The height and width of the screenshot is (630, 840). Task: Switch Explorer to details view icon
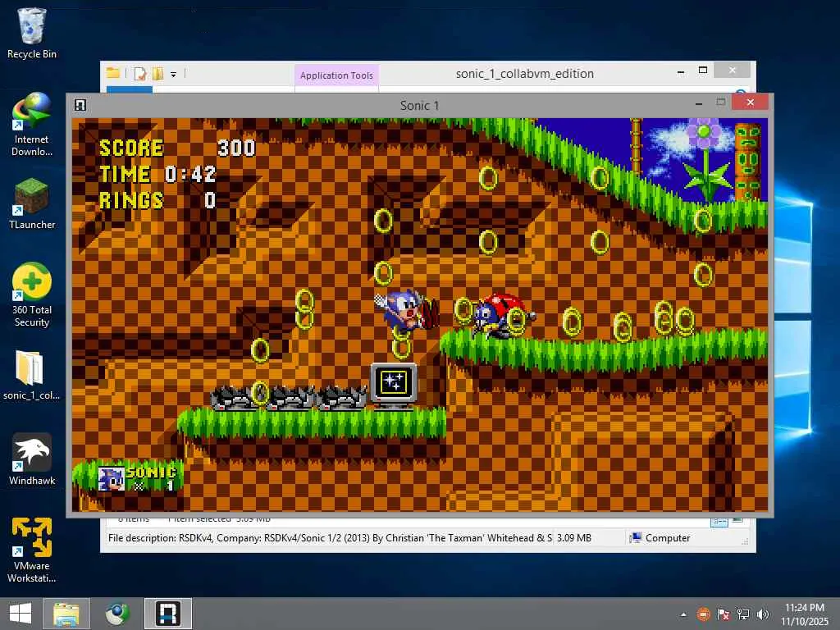[x=719, y=521]
